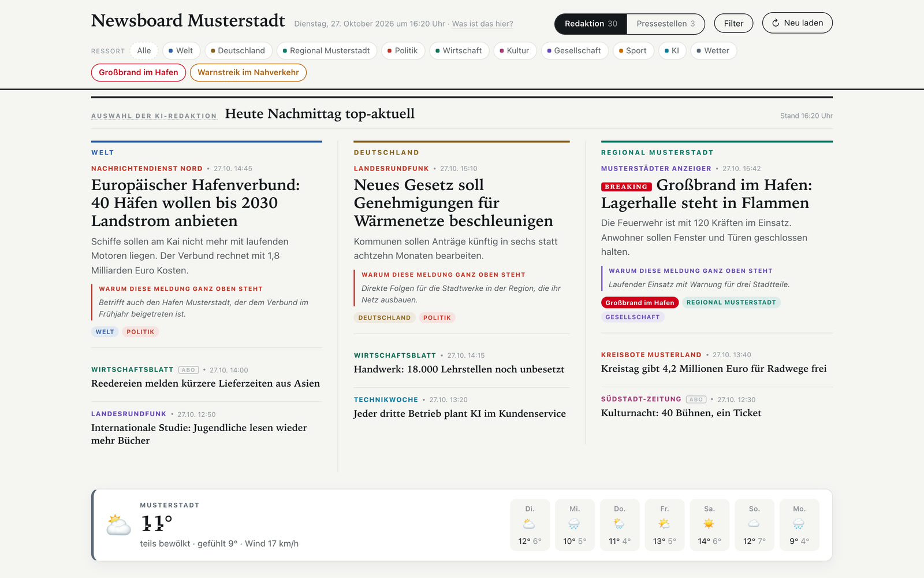Enable the Wetter ressort filter chip
This screenshot has height=578, width=924.
coord(714,51)
